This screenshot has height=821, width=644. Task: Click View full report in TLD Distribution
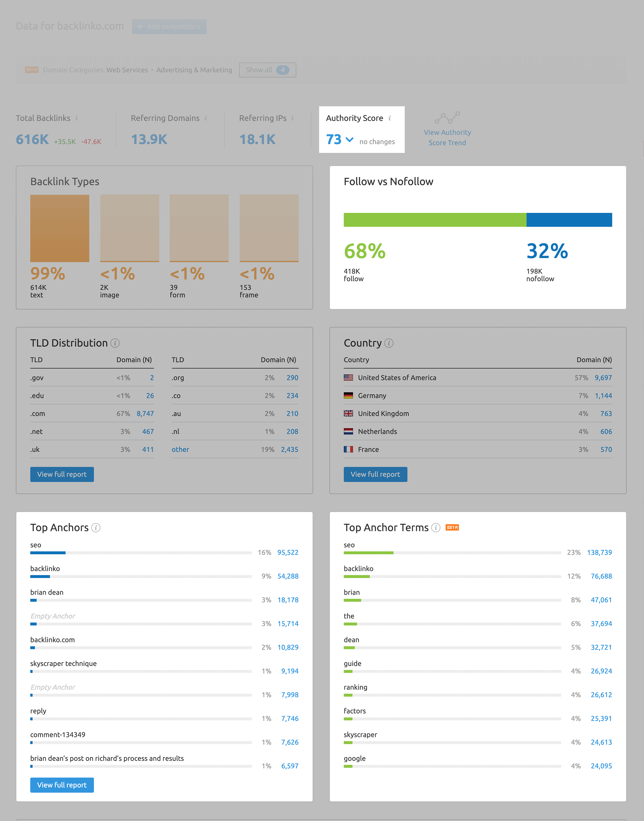tap(62, 474)
